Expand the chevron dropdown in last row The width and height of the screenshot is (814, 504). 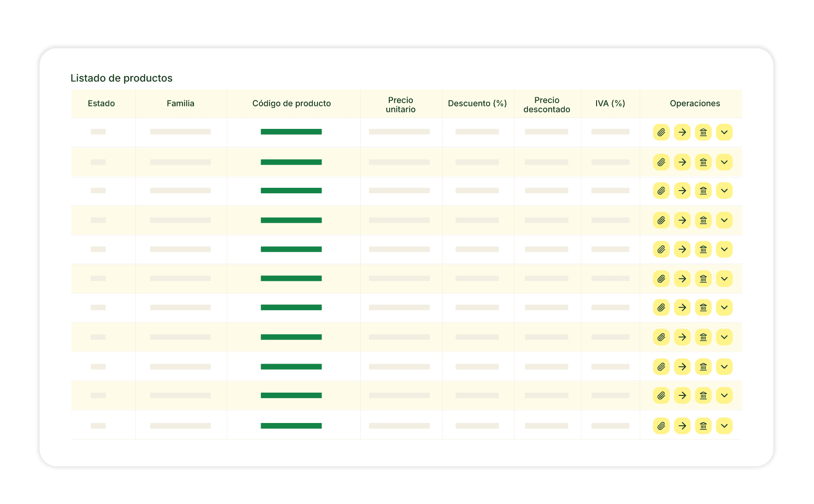724,426
